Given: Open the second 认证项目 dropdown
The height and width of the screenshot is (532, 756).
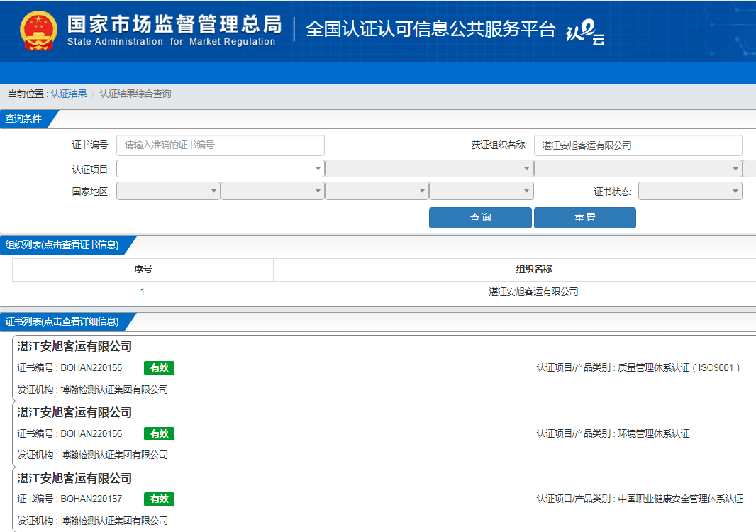Looking at the screenshot, I should (429, 168).
